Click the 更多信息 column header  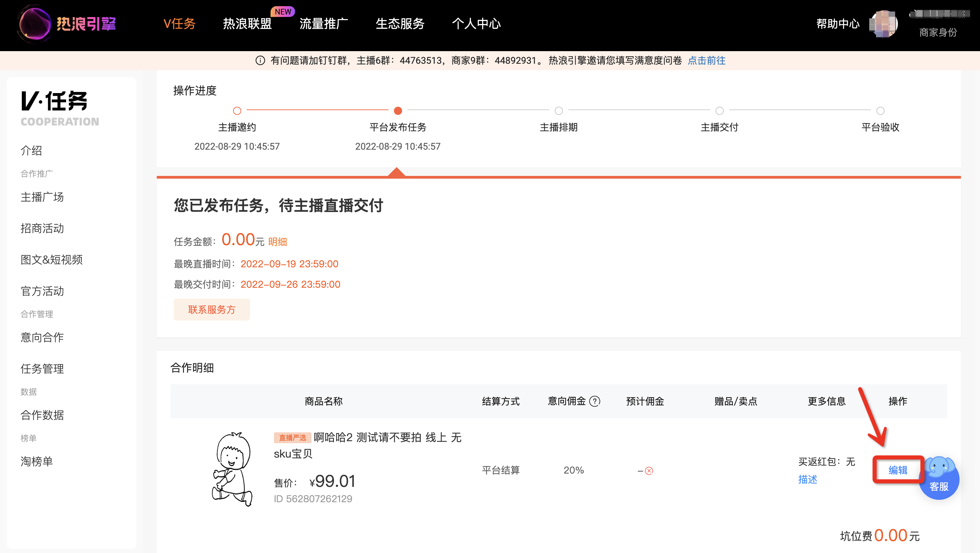click(826, 401)
